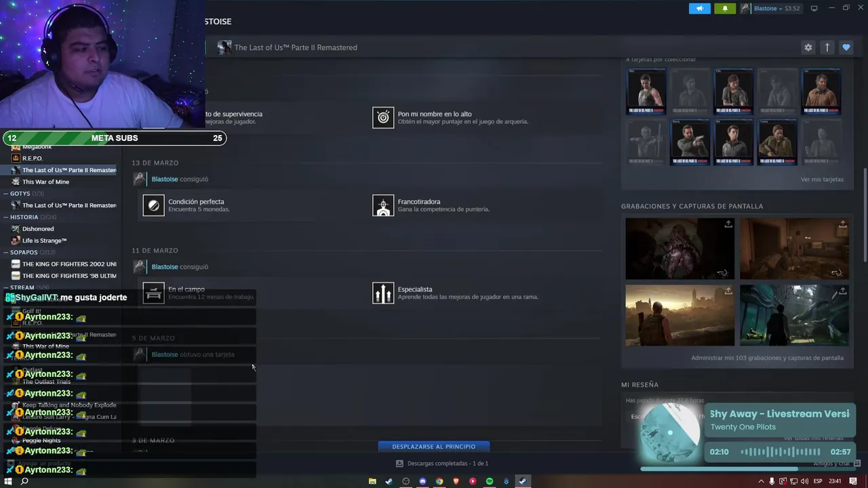Click the volume speaker tray icon

804,481
